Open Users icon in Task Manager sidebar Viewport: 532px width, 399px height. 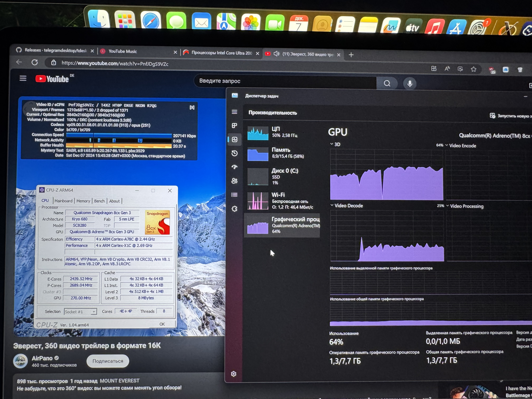pyautogui.click(x=234, y=181)
